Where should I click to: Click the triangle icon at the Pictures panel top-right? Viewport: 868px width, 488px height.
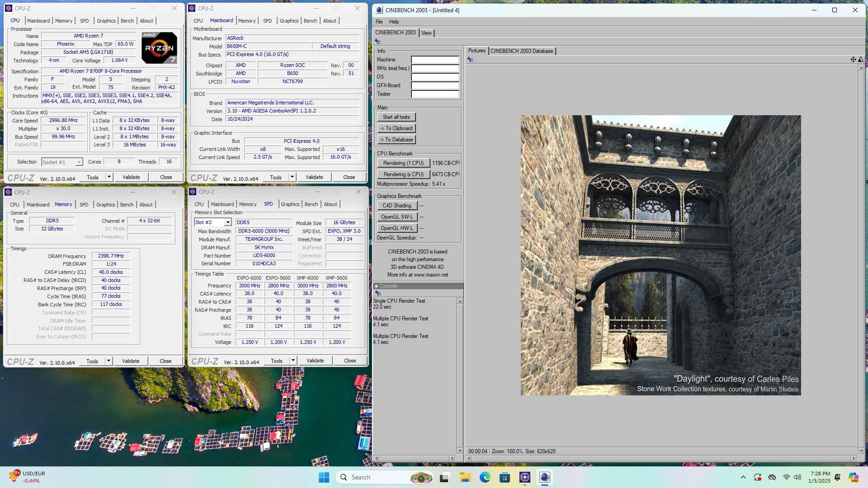click(x=861, y=60)
